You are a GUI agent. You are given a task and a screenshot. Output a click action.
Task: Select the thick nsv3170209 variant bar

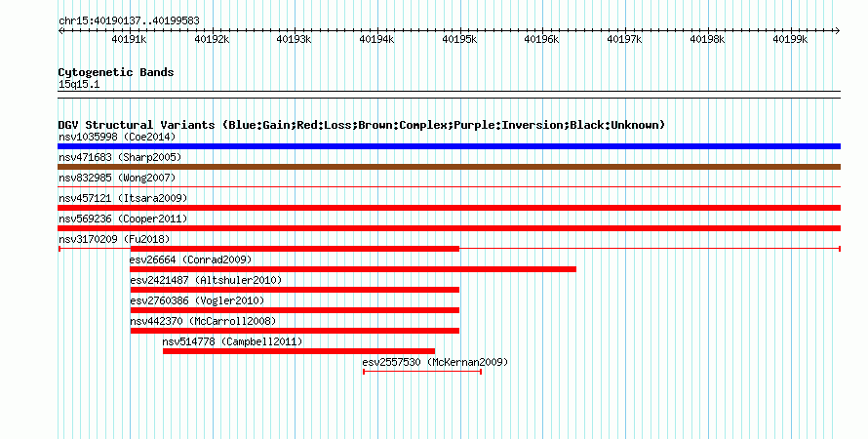pos(295,249)
